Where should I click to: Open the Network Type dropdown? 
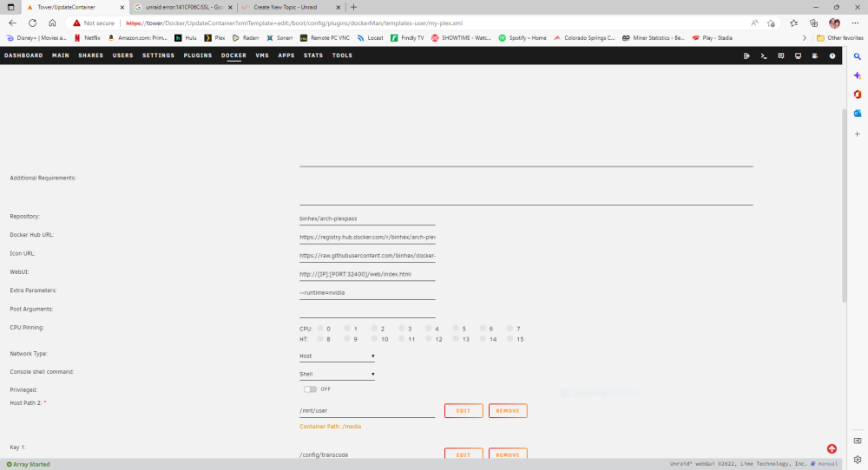[x=337, y=356]
